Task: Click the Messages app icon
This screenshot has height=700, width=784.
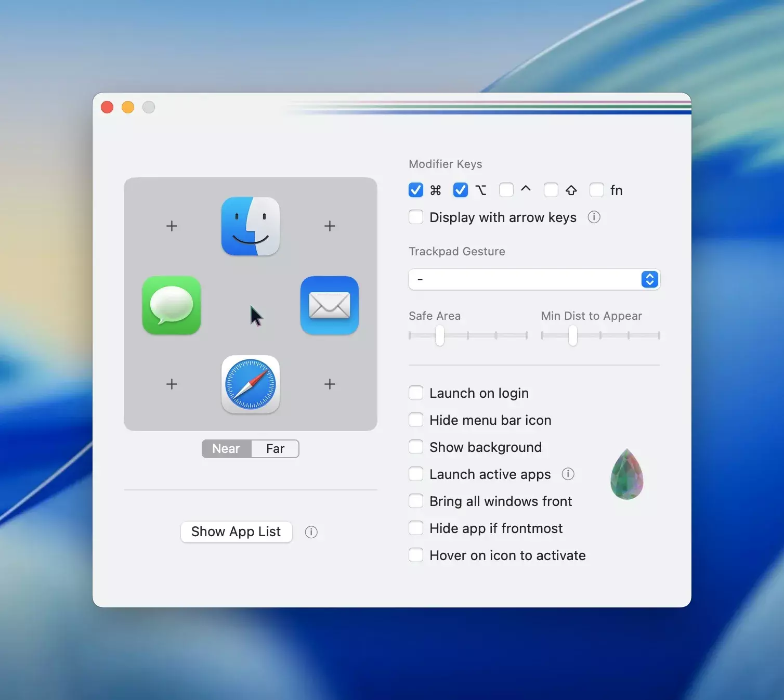Action: tap(172, 305)
